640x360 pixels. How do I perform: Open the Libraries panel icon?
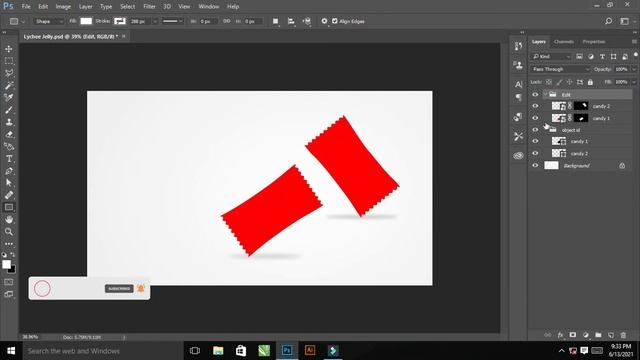point(518,156)
